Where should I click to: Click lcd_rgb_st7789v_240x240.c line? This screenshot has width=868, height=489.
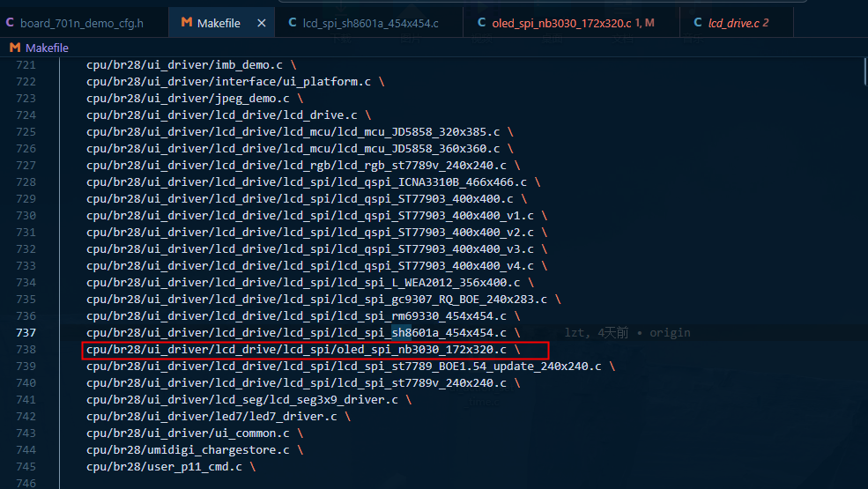[x=303, y=165]
